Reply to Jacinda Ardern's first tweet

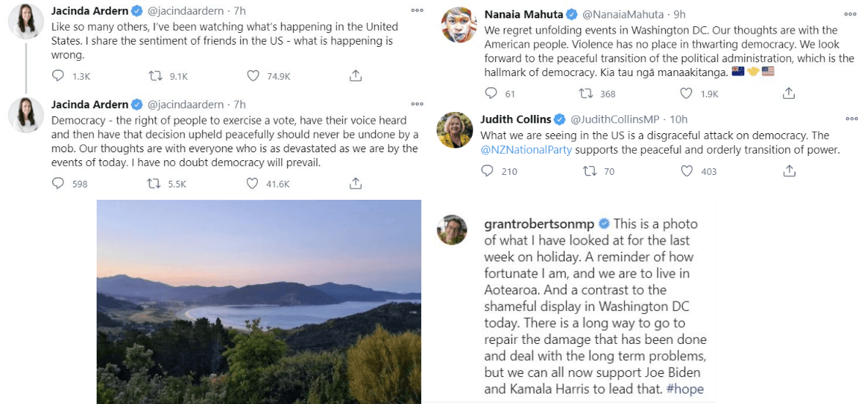tap(59, 75)
